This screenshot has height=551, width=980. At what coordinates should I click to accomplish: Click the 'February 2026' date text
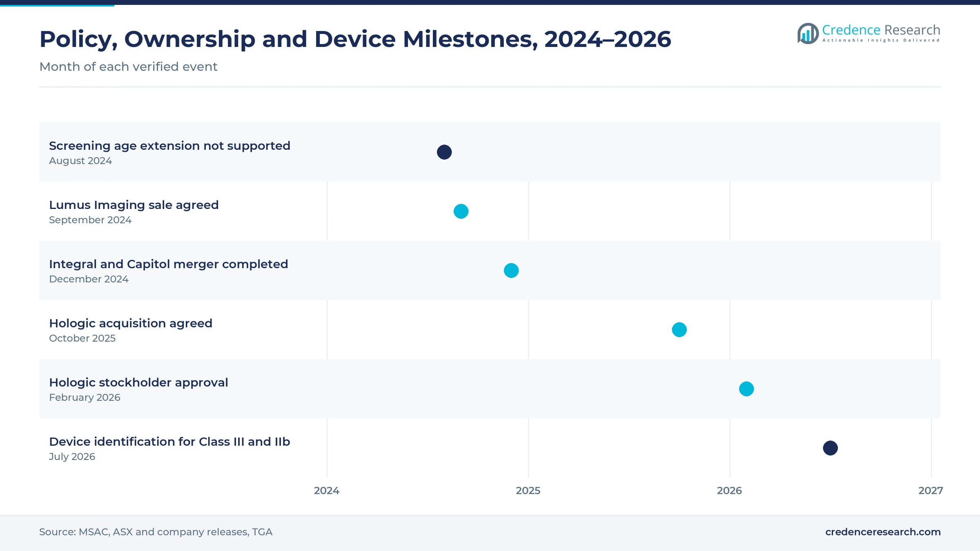tap(85, 398)
